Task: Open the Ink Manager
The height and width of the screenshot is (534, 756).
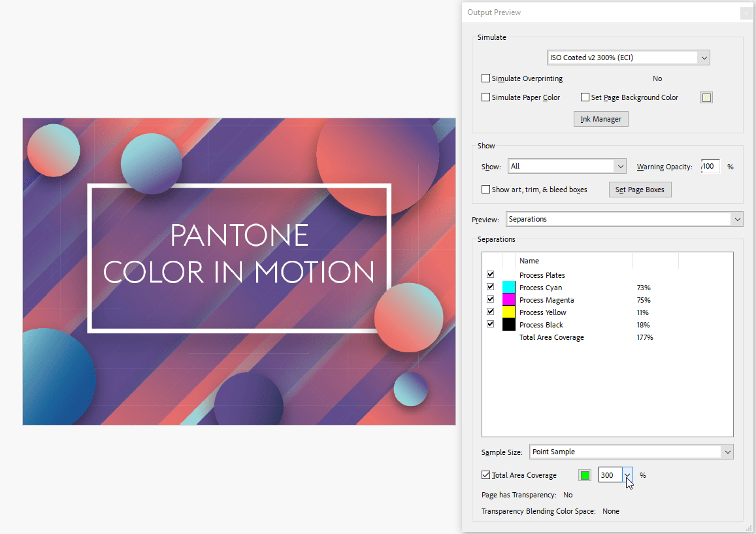Action: pyautogui.click(x=600, y=119)
